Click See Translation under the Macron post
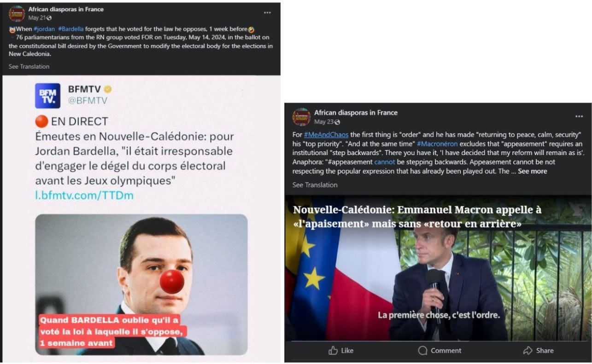The height and width of the screenshot is (364, 592). 315,185
